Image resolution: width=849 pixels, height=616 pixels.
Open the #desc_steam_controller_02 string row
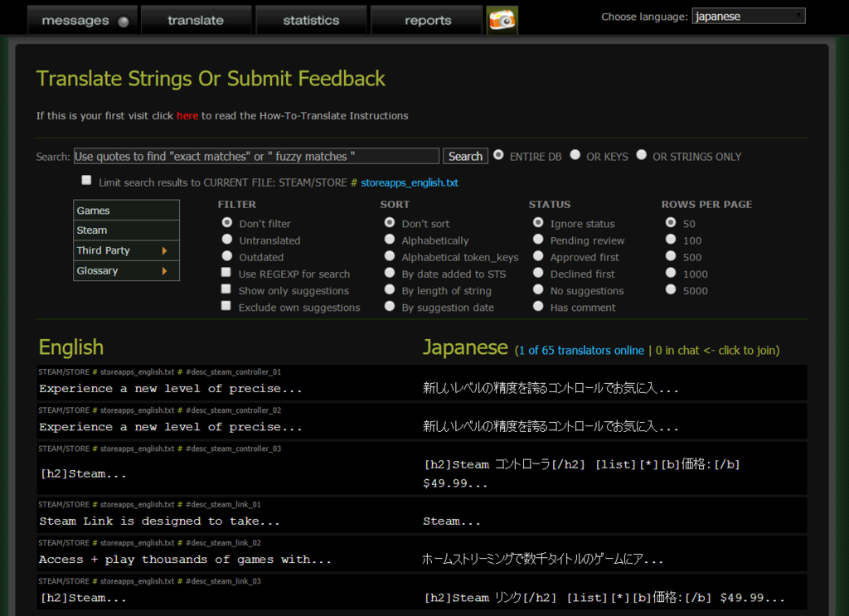click(422, 421)
